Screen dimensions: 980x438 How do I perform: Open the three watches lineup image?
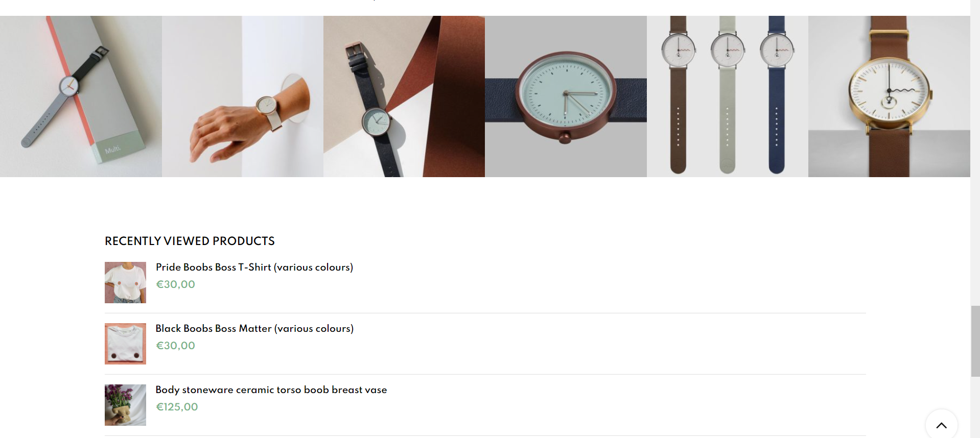(728, 96)
